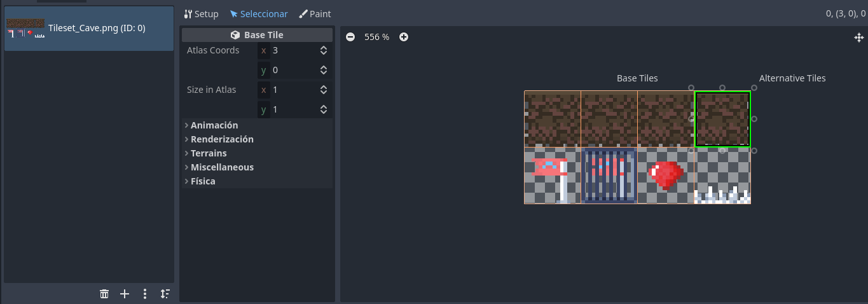Select the third dirt tile in the atlas
Viewport: 868px width, 304px height.
pos(666,119)
